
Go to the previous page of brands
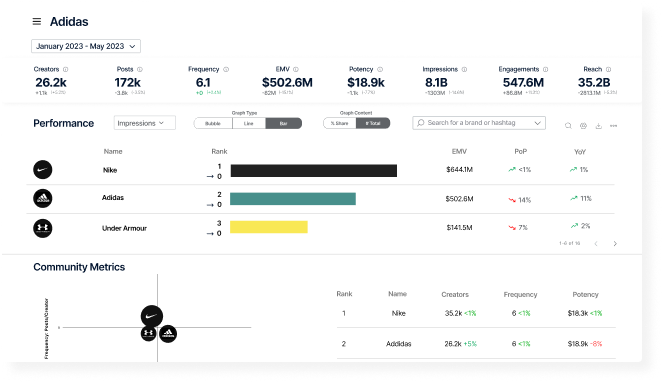click(596, 243)
